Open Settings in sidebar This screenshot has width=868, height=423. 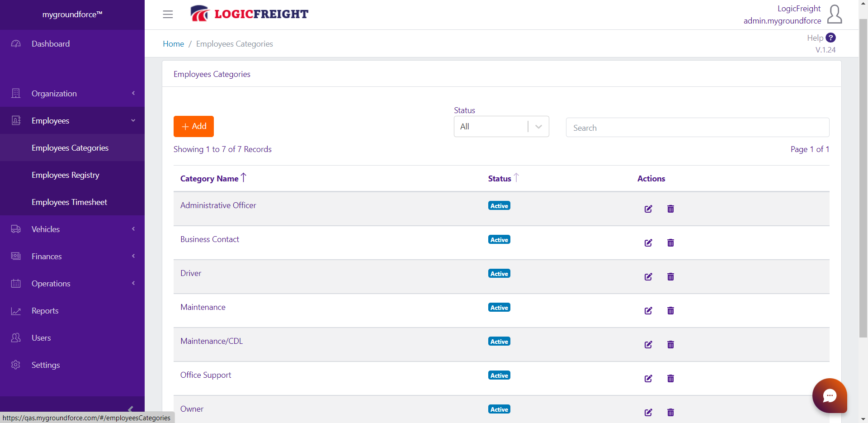pyautogui.click(x=46, y=365)
